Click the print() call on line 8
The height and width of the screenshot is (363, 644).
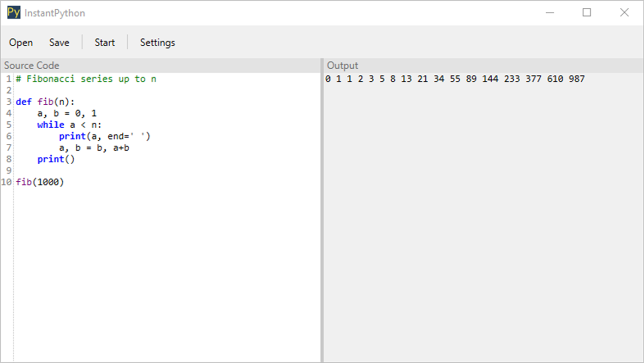click(x=55, y=159)
